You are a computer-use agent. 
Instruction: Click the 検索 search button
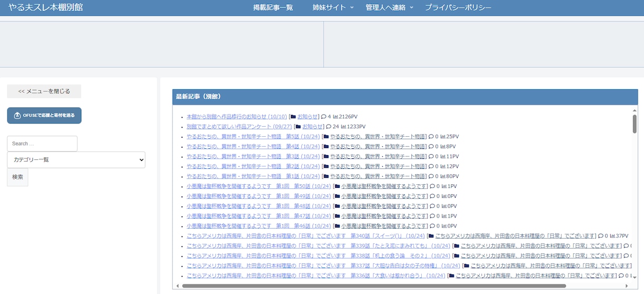(x=17, y=177)
